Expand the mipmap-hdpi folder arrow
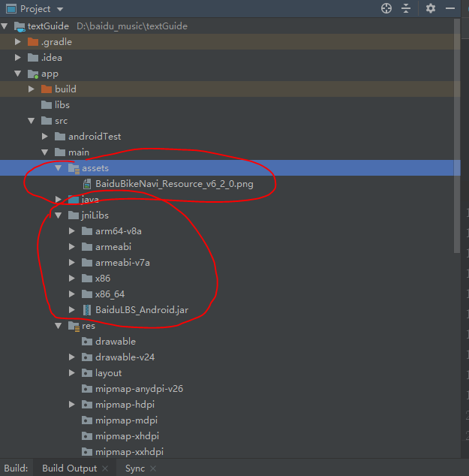Screen dimensions: 469x476 72,405
